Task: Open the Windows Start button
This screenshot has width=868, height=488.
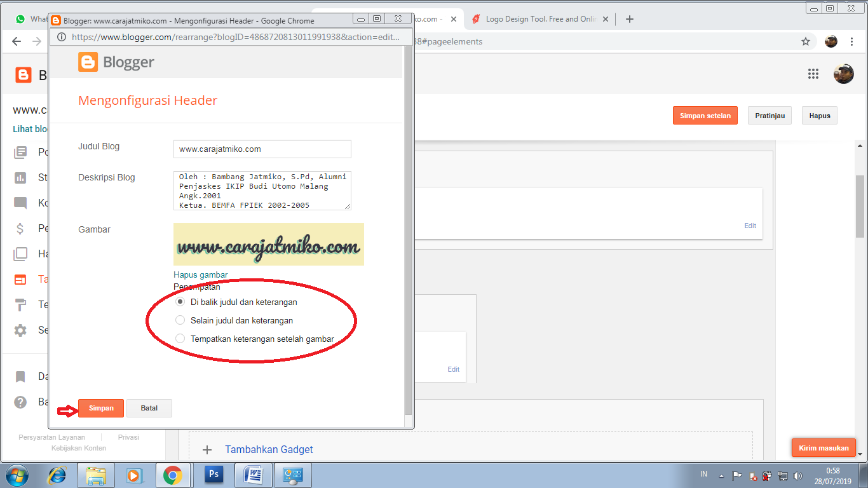Action: 17,475
